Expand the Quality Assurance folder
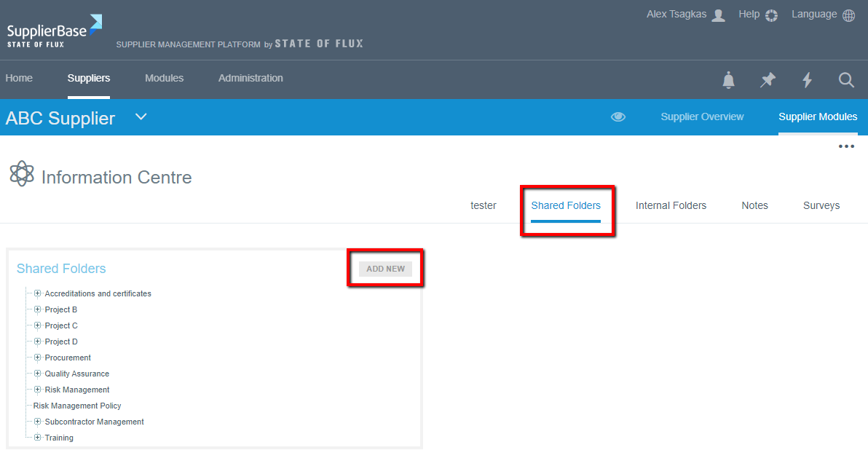The height and width of the screenshot is (450, 868). 38,374
